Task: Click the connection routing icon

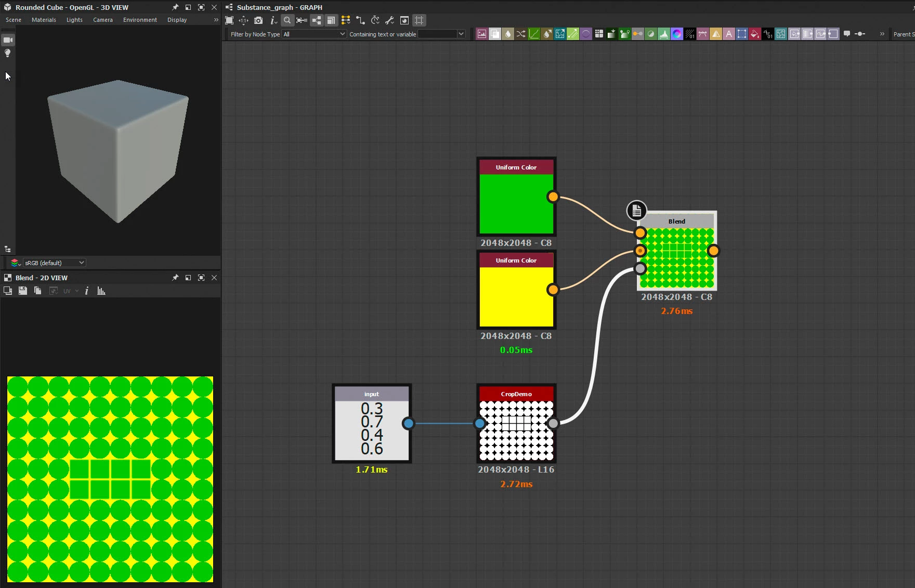Action: point(360,20)
